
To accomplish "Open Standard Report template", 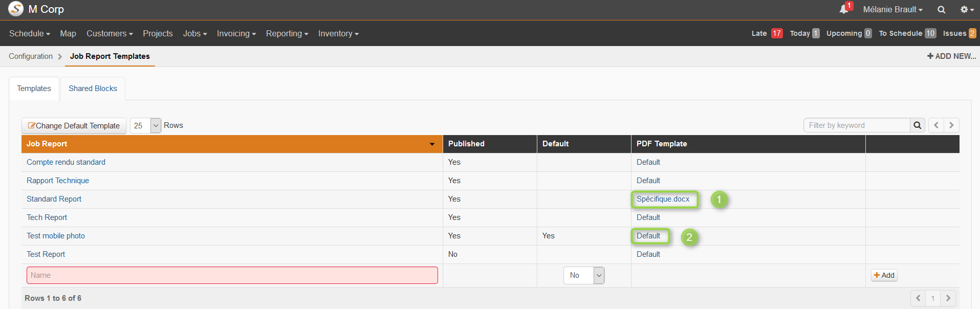I will coord(54,199).
